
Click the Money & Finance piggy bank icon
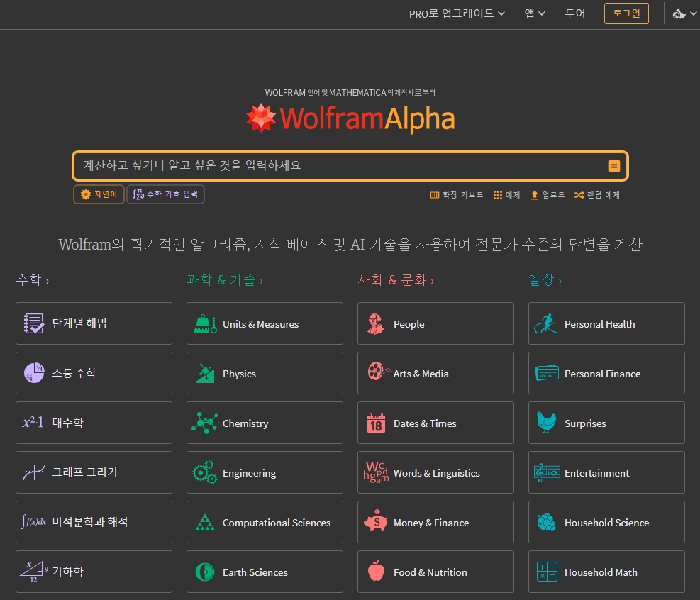[x=376, y=521]
